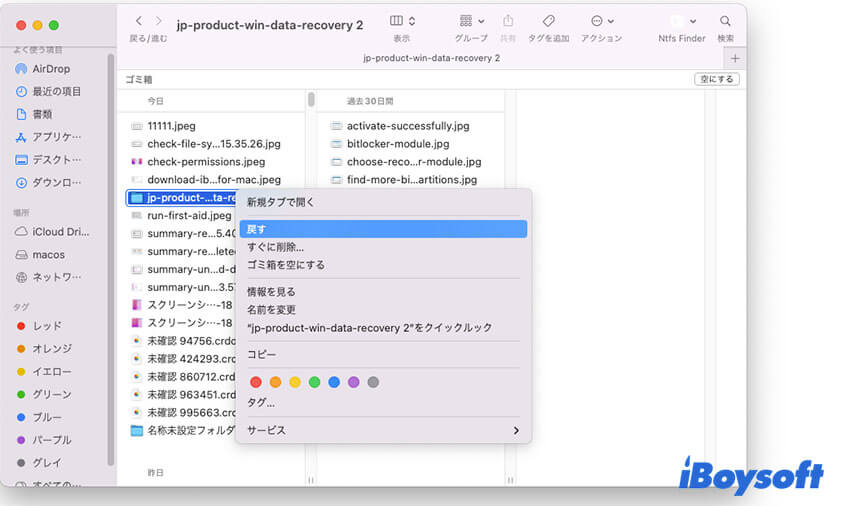Select file 未確認 94756.crdownload
The height and width of the screenshot is (506, 850).
(x=183, y=341)
